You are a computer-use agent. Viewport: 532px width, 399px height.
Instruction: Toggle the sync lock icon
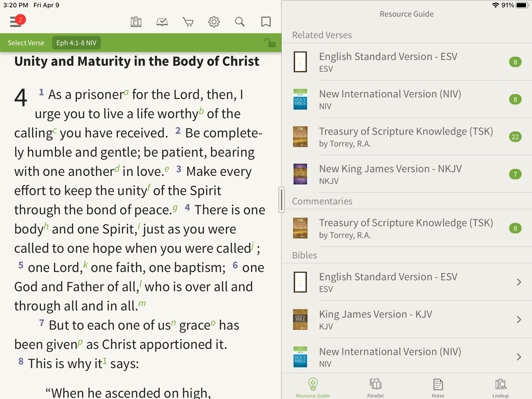coord(270,43)
